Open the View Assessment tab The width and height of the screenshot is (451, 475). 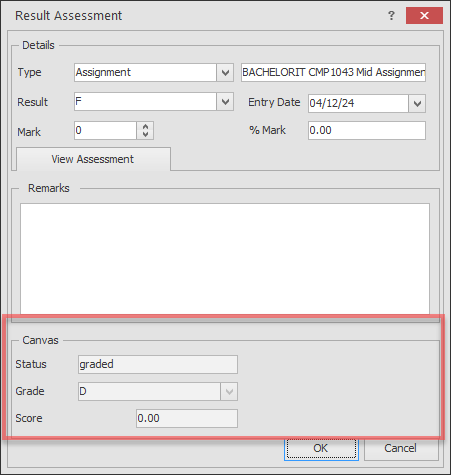93,159
